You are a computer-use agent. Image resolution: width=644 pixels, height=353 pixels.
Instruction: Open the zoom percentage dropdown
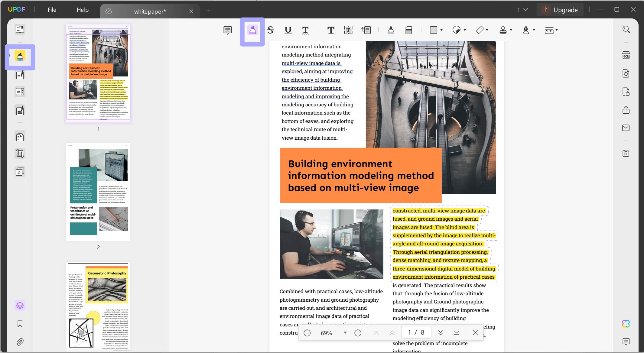click(345, 333)
